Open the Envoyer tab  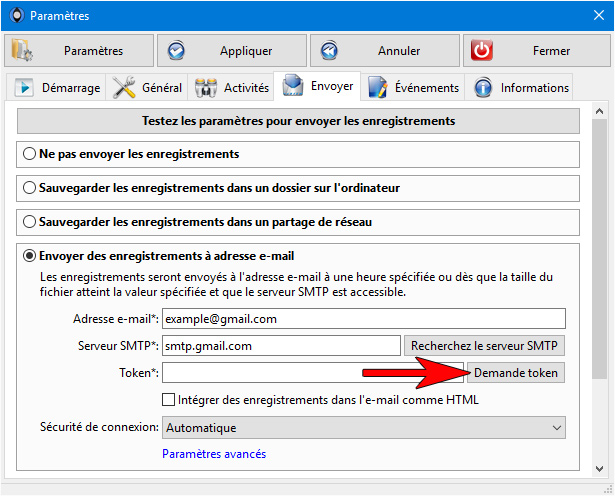(x=317, y=86)
